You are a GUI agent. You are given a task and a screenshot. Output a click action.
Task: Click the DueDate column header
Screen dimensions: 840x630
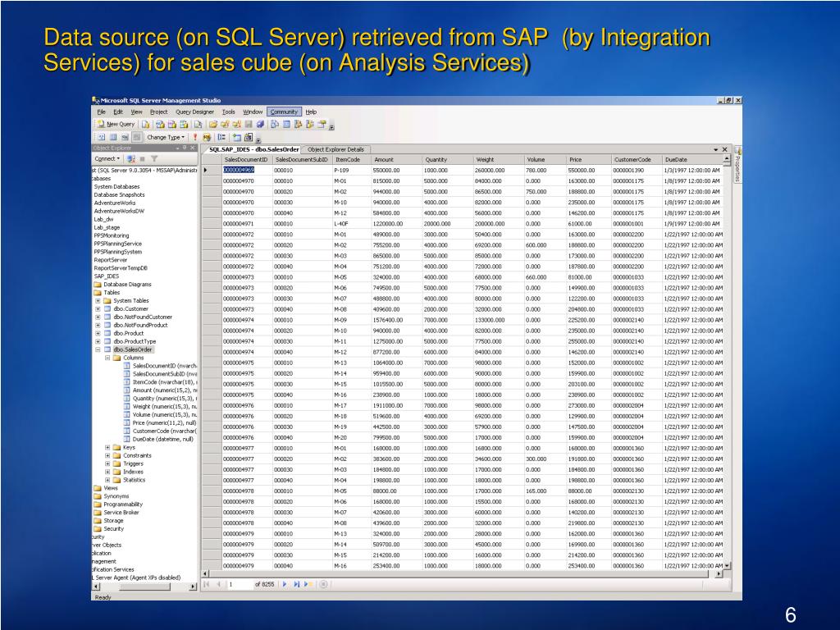692,160
